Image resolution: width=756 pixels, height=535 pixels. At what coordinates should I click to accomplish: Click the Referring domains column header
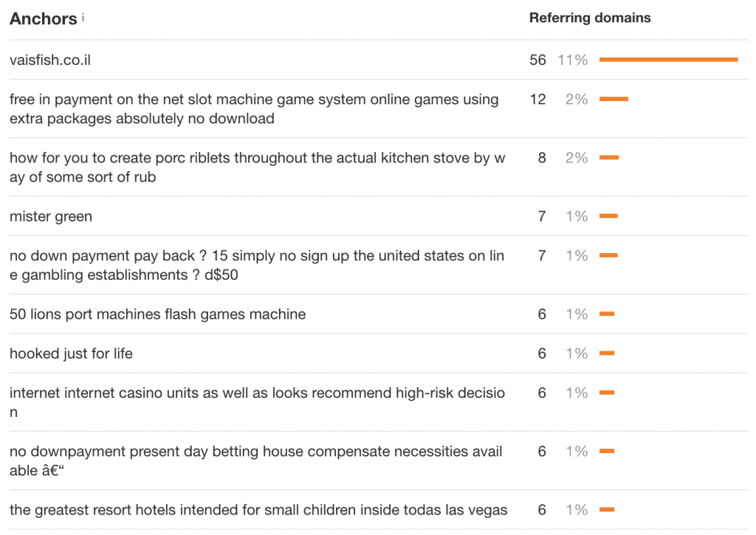coord(590,18)
